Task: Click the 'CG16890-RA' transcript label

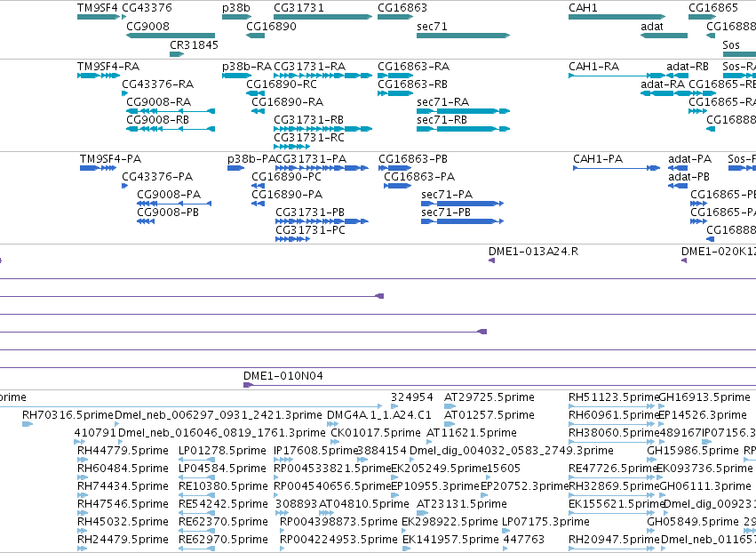Action: (287, 102)
